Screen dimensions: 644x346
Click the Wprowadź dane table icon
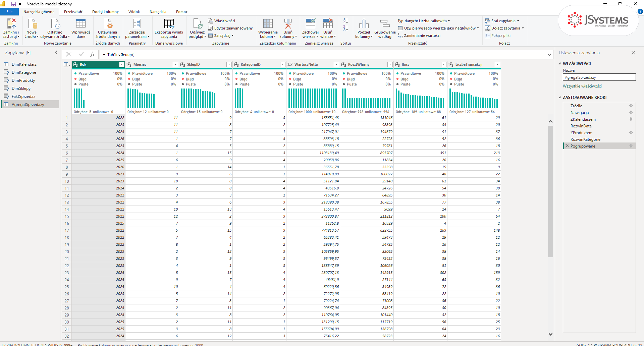pyautogui.click(x=81, y=24)
